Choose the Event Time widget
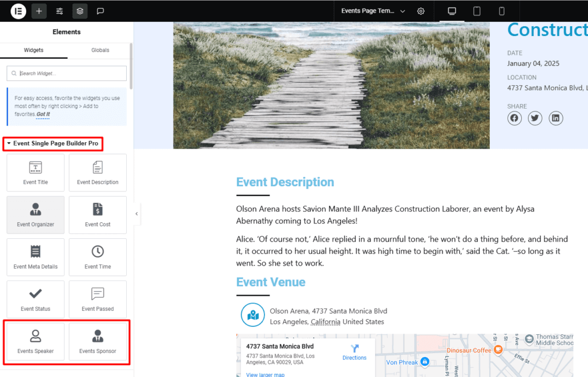The height and width of the screenshot is (377, 588). click(98, 257)
